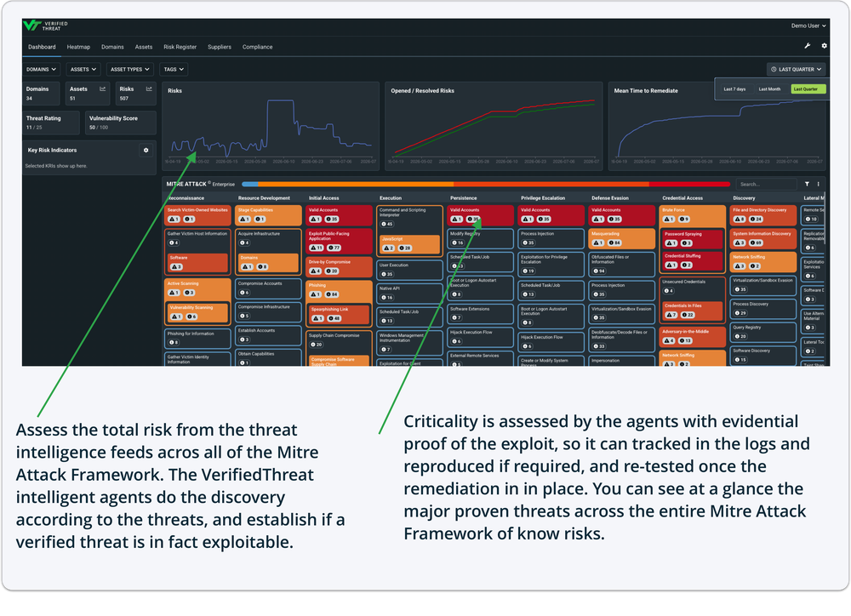
Task: Open the Vulnerability Scanning sub-technique card
Action: [x=198, y=312]
